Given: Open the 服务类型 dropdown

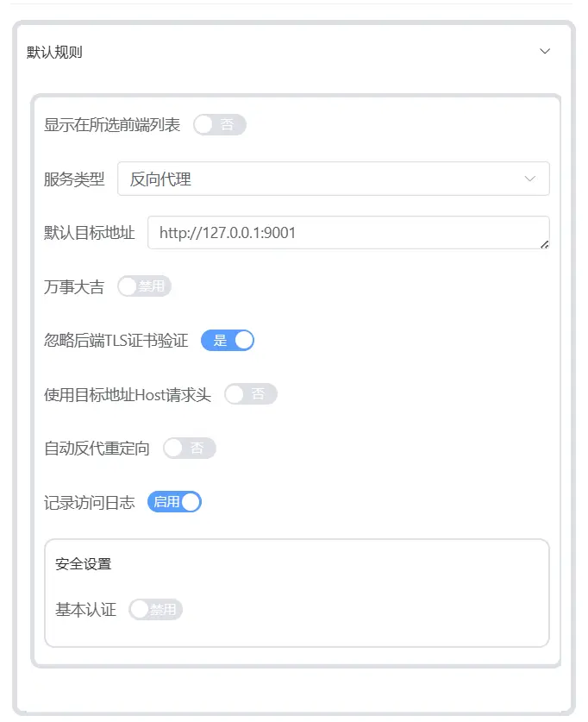Looking at the screenshot, I should (x=333, y=179).
